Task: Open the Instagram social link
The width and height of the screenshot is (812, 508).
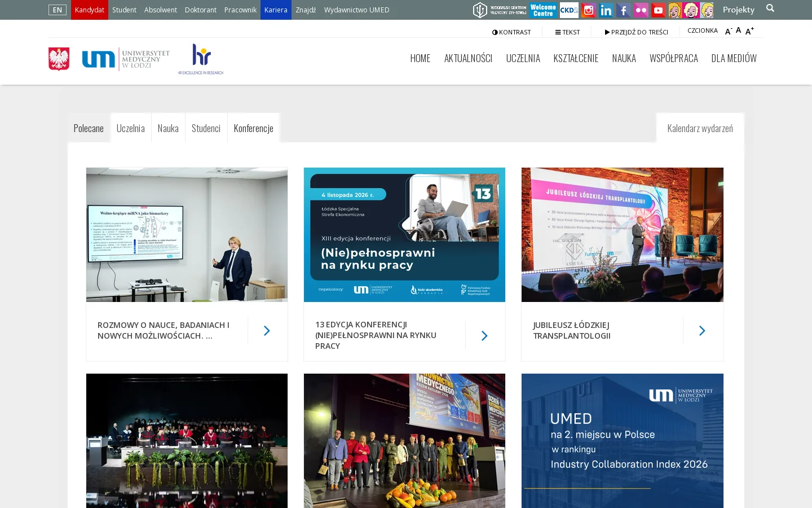Action: (x=588, y=10)
